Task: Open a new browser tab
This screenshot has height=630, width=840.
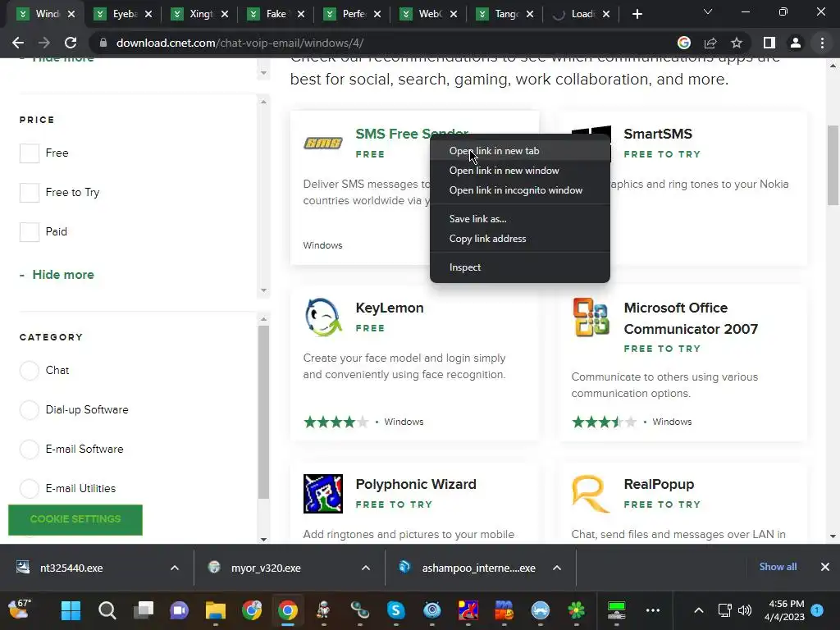Action: tap(637, 14)
